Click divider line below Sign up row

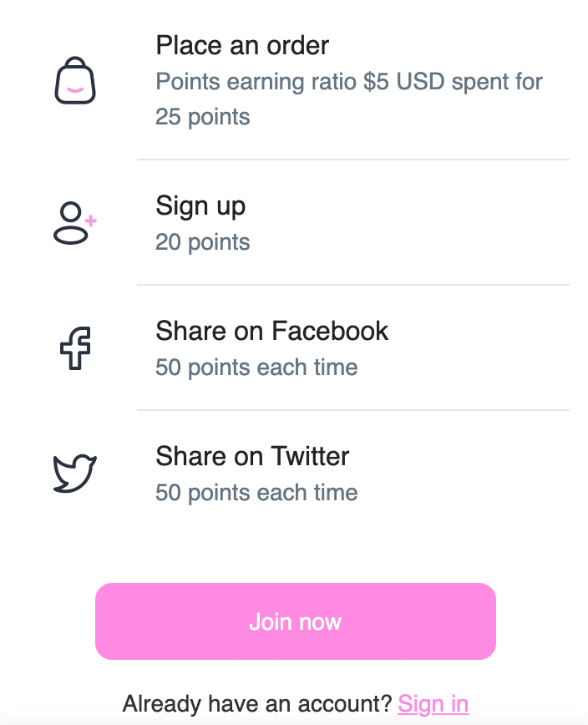pyautogui.click(x=352, y=285)
